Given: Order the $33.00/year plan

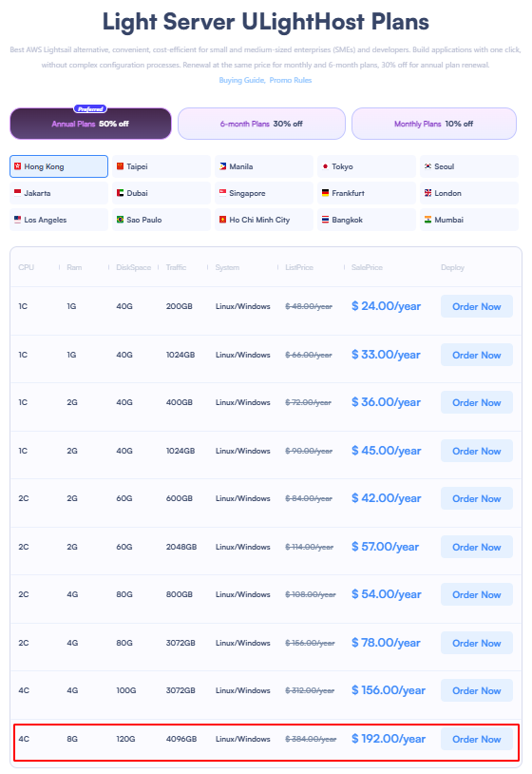Looking at the screenshot, I should pos(477,355).
